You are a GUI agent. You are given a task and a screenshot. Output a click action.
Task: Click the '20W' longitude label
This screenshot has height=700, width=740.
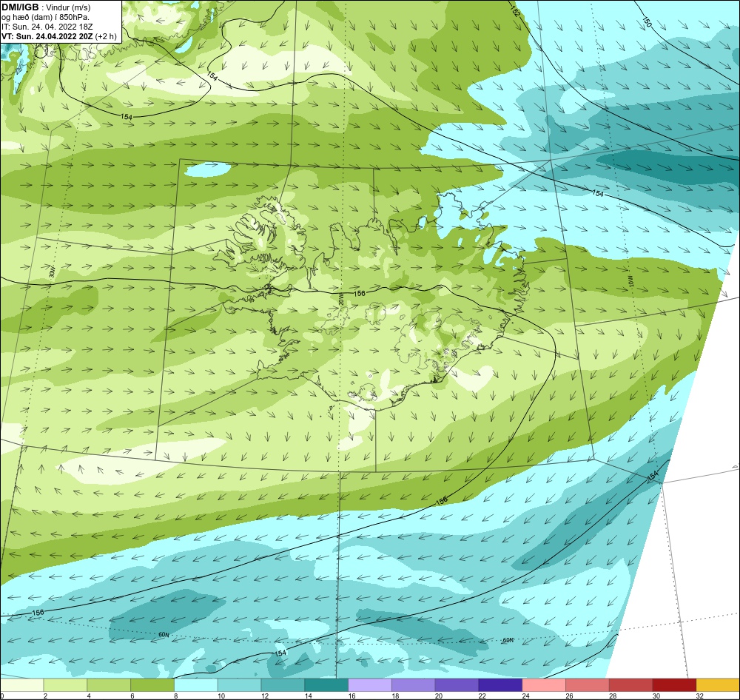click(x=340, y=299)
